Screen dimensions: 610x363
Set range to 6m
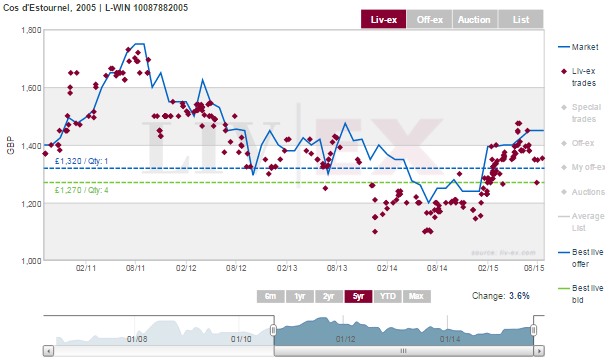(270, 296)
